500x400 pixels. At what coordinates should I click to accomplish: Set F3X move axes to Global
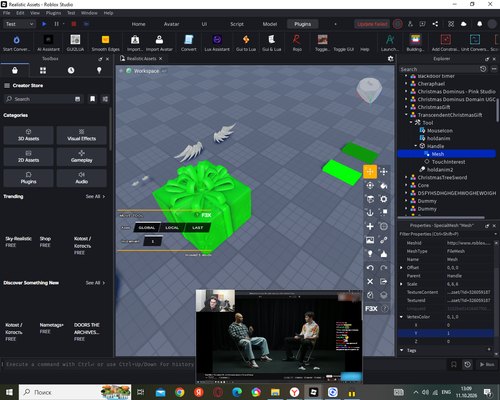(147, 228)
